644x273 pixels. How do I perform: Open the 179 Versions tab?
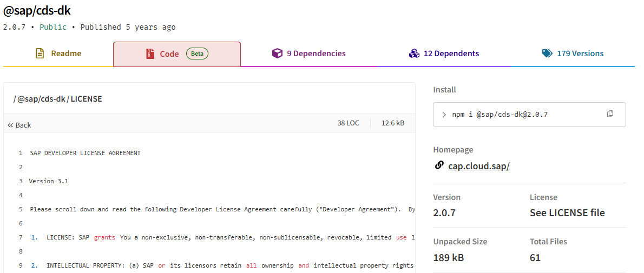point(573,54)
